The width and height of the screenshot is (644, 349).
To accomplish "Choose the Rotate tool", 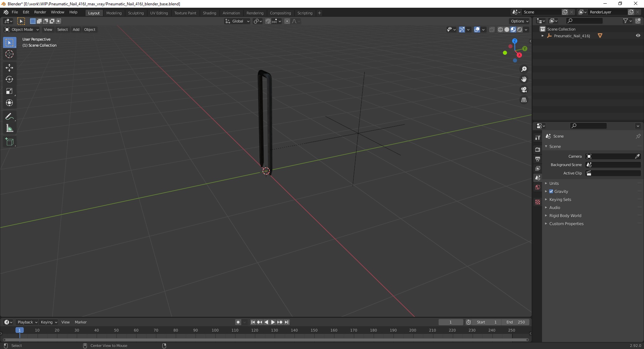I will (9, 80).
